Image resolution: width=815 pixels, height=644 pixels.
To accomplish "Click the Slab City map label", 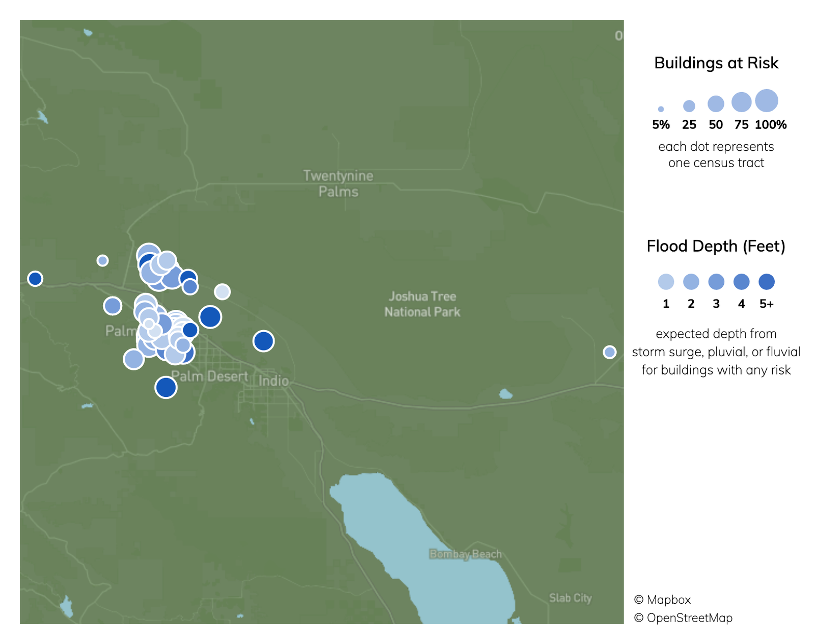I will pyautogui.click(x=570, y=598).
